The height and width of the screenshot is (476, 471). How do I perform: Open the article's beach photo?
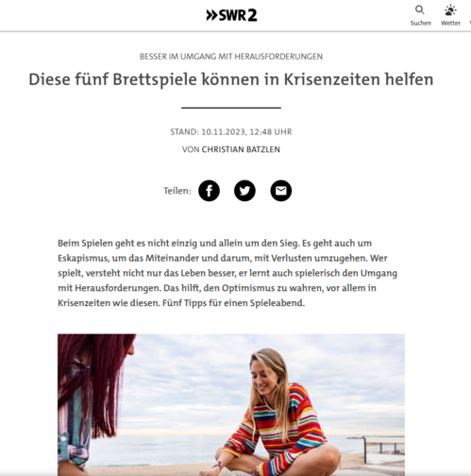231,405
